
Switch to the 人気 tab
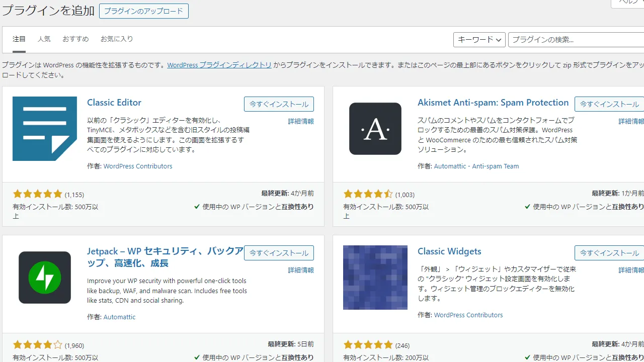[44, 39]
